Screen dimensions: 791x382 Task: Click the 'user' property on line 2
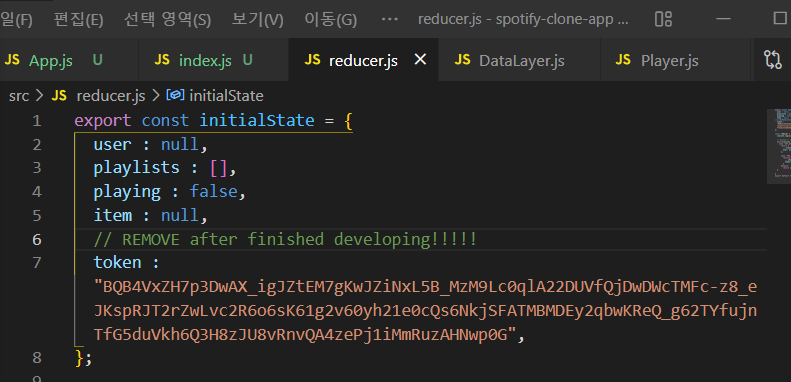click(x=112, y=144)
